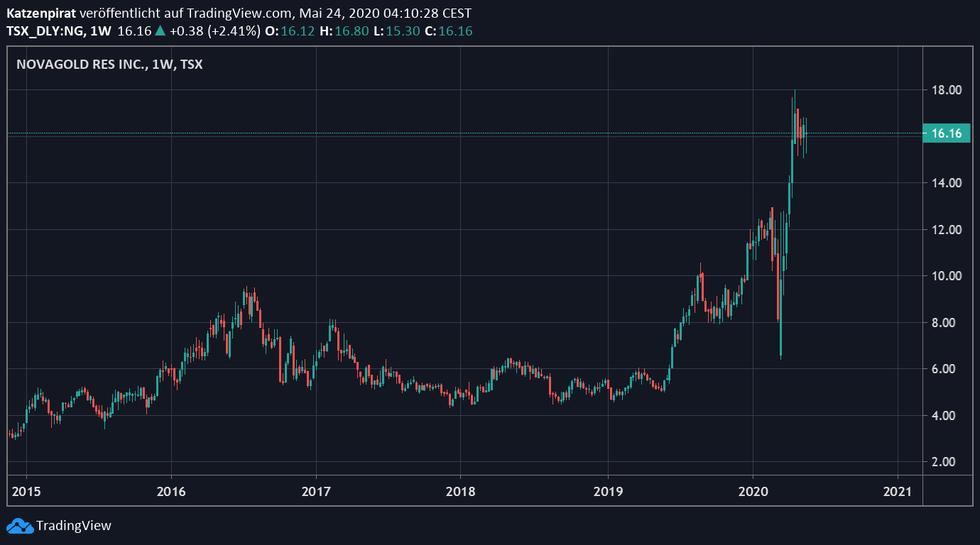Click the green 16.16 current price tag

click(945, 133)
